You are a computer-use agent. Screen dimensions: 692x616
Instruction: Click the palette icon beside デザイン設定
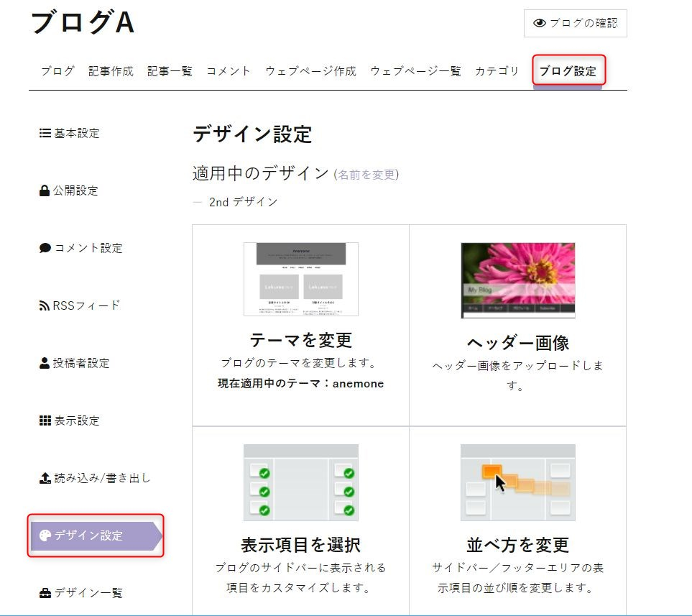coord(45,535)
